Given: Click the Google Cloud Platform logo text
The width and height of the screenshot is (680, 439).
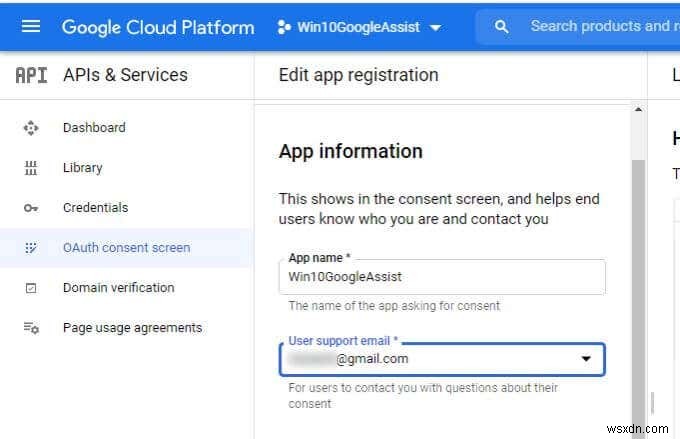Looking at the screenshot, I should pos(158,27).
